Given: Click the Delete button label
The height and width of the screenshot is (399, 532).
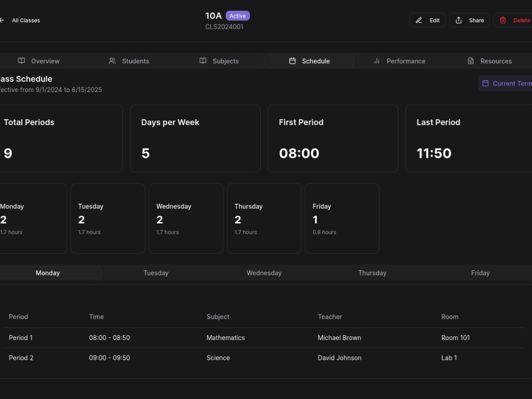Looking at the screenshot, I should click(x=521, y=20).
